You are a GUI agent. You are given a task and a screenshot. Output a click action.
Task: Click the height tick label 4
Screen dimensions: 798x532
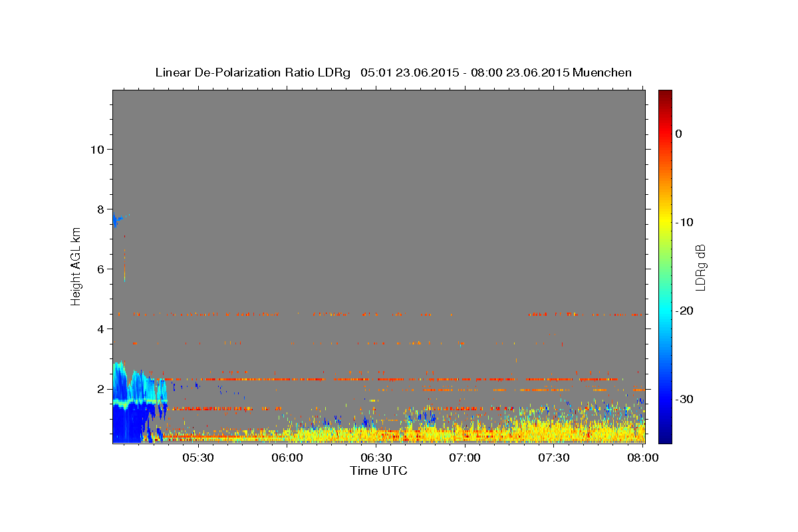click(x=100, y=329)
